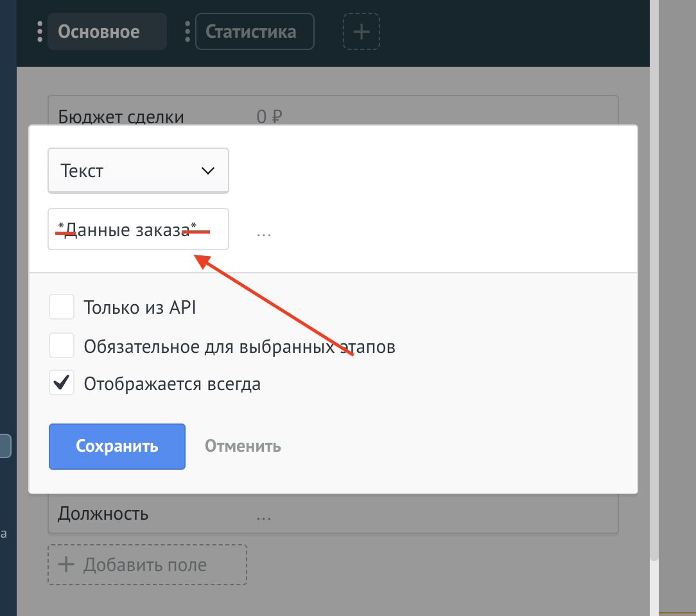Click the Должность field row label
Image resolution: width=696 pixels, height=616 pixels.
coord(103,514)
